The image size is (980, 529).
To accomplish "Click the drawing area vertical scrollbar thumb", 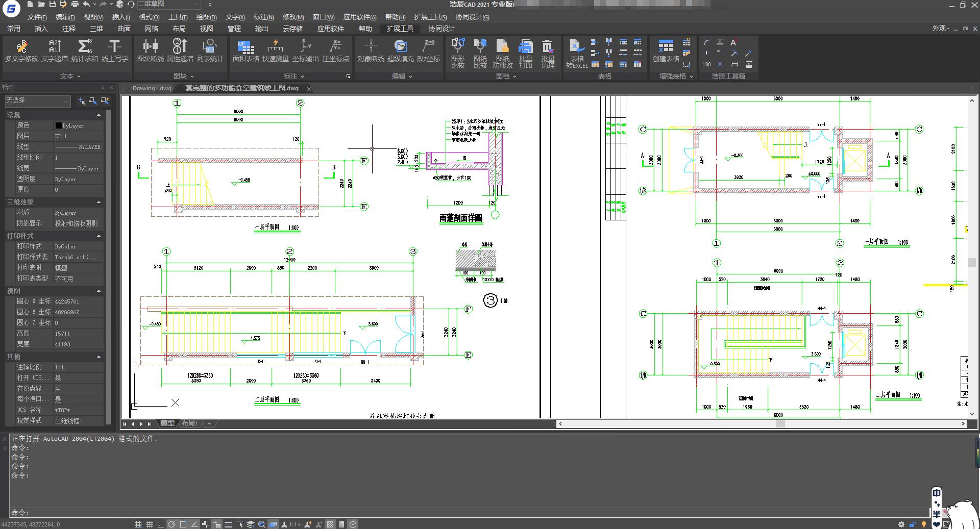I will coord(972,262).
